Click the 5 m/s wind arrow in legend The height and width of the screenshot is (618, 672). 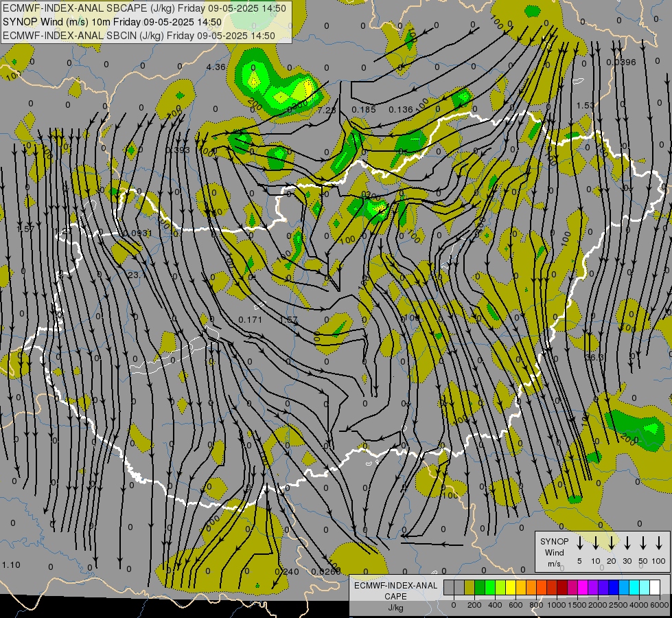click(x=579, y=543)
